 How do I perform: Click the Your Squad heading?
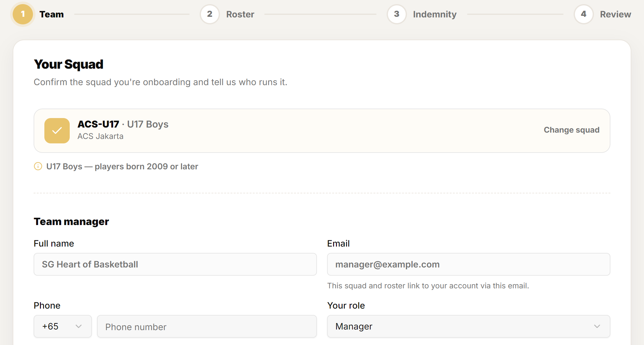[x=69, y=64]
